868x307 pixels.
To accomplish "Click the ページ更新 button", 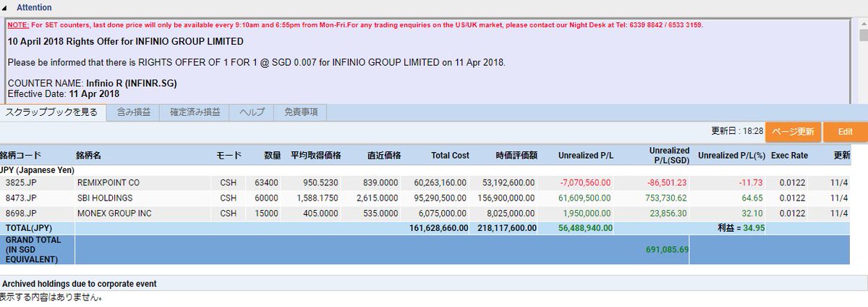I will coord(793,132).
